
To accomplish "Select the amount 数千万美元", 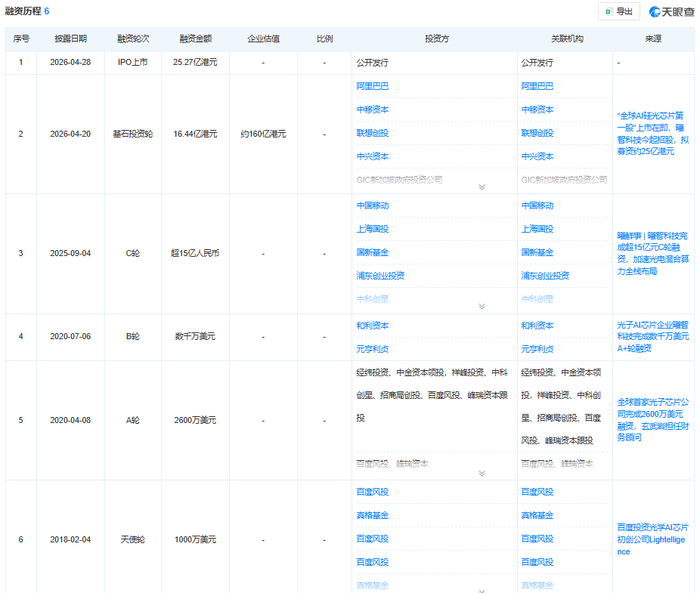I will point(195,336).
